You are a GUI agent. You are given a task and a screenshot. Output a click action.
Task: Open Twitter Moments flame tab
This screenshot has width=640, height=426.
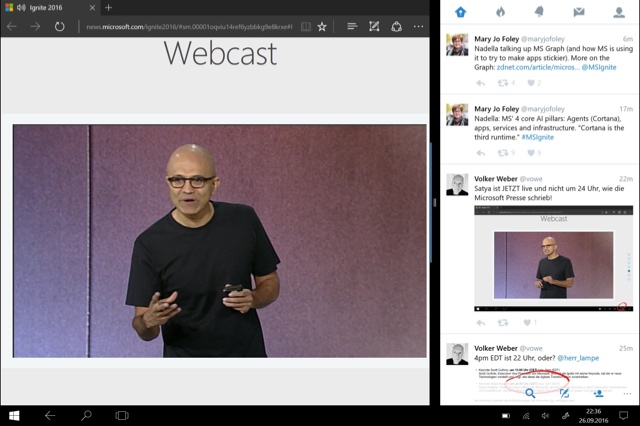(x=499, y=12)
